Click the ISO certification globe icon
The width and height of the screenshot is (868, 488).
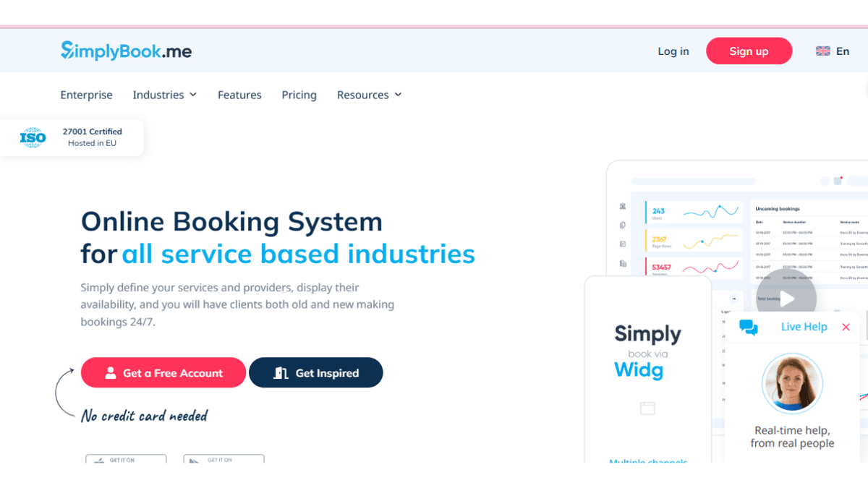point(33,137)
